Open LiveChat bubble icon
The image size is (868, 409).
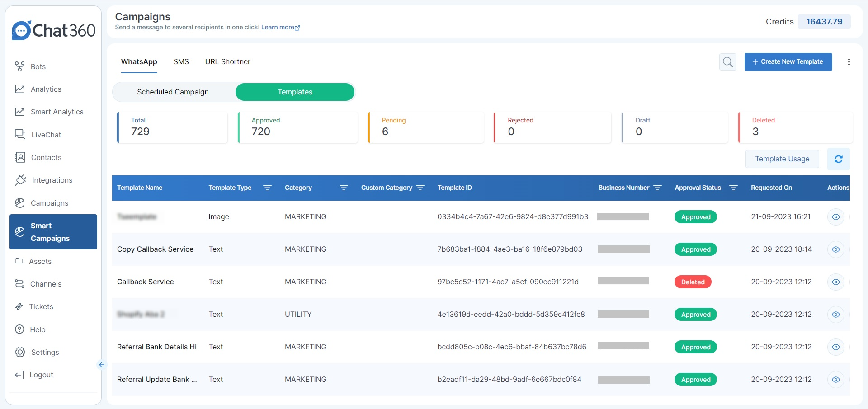coord(20,134)
